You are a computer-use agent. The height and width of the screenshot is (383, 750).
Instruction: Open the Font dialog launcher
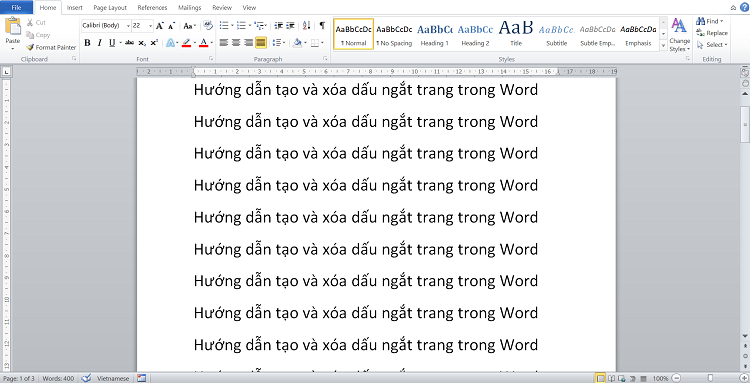pyautogui.click(x=210, y=58)
